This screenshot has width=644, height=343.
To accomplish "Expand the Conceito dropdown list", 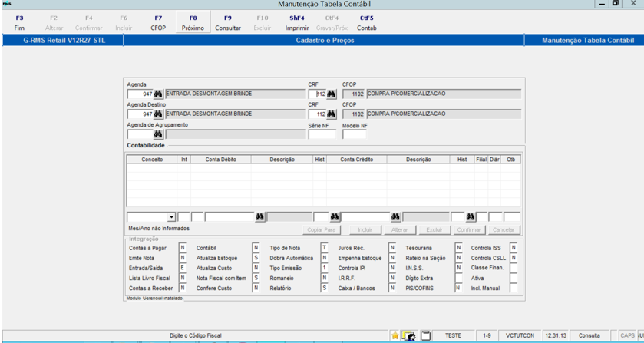I will click(x=172, y=217).
